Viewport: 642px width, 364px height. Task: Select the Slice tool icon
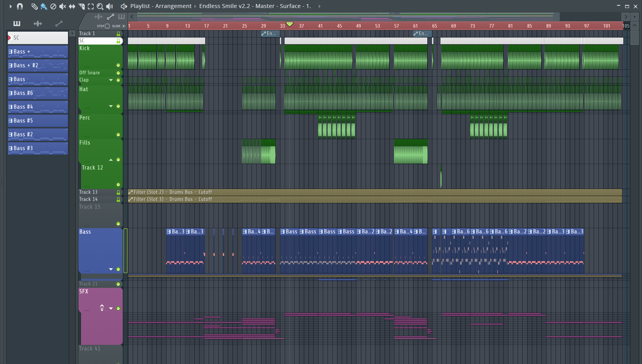click(81, 6)
